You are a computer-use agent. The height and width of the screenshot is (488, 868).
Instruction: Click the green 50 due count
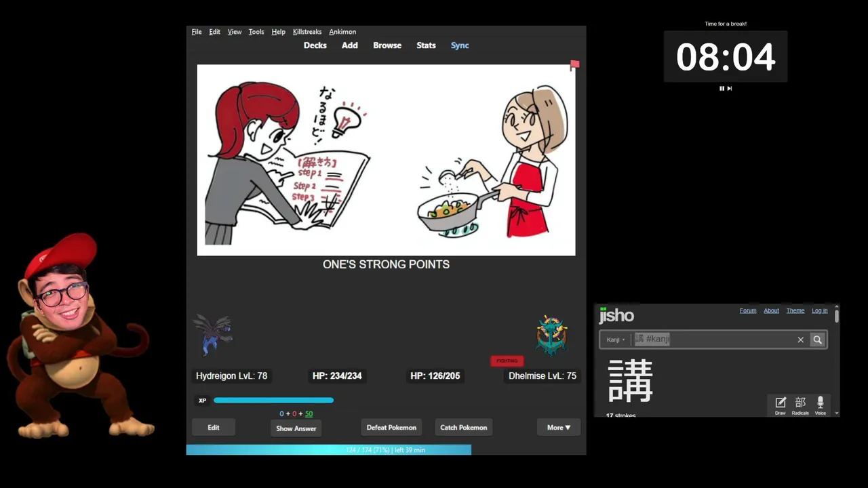309,413
